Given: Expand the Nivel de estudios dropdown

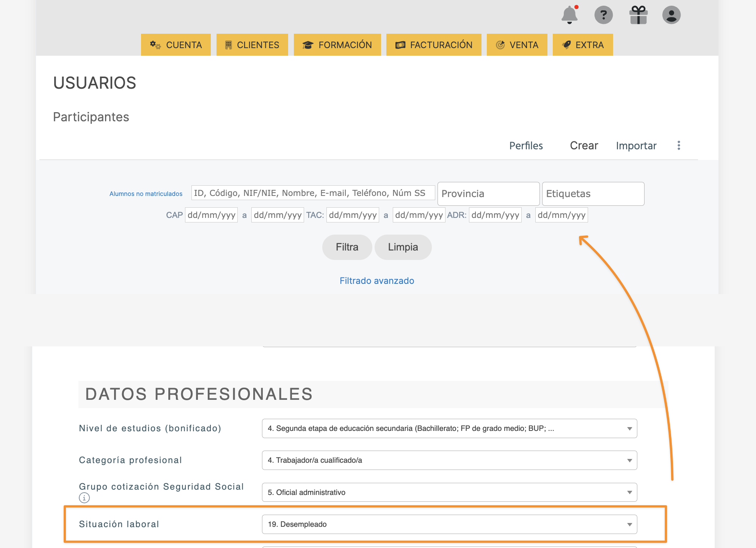Looking at the screenshot, I should coord(449,429).
